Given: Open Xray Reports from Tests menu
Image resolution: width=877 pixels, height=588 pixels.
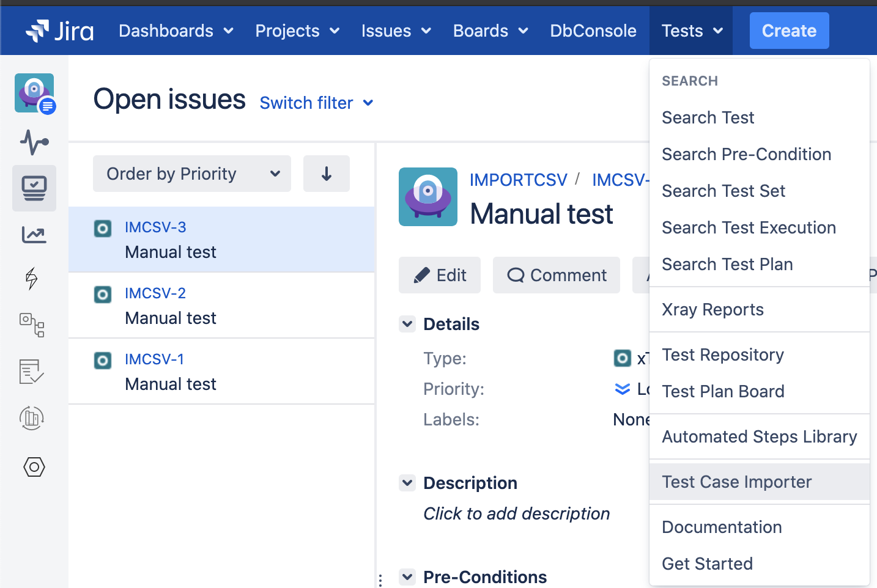Looking at the screenshot, I should tap(760, 309).
